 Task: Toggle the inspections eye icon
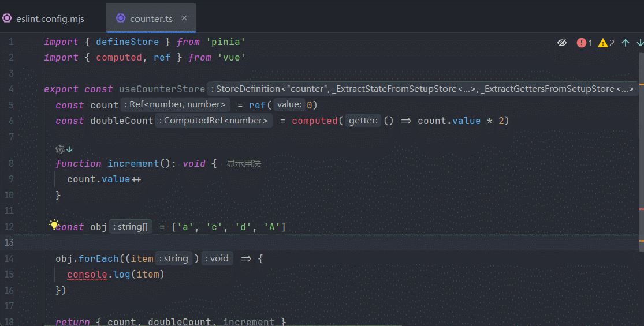[x=562, y=43]
